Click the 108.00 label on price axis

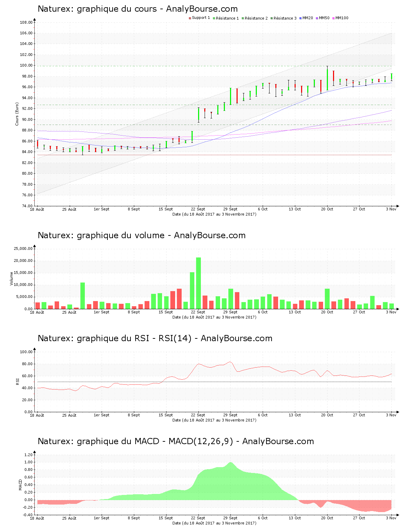(x=26, y=23)
